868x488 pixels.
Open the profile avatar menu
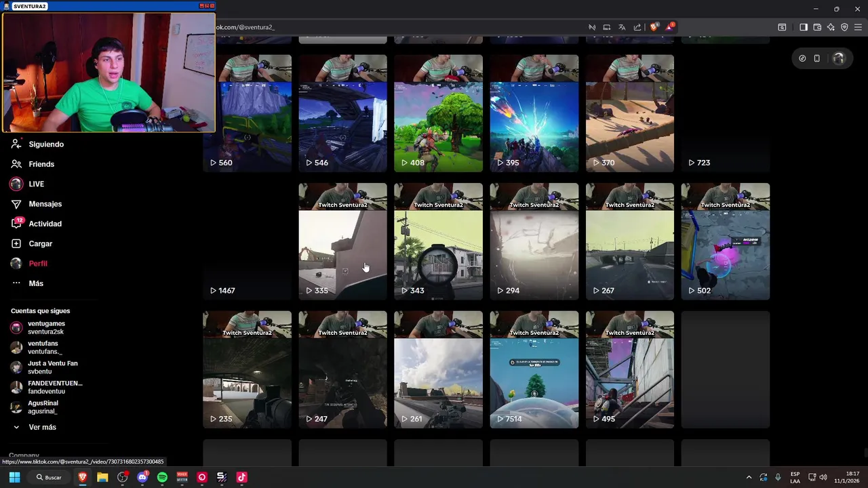pos(839,58)
